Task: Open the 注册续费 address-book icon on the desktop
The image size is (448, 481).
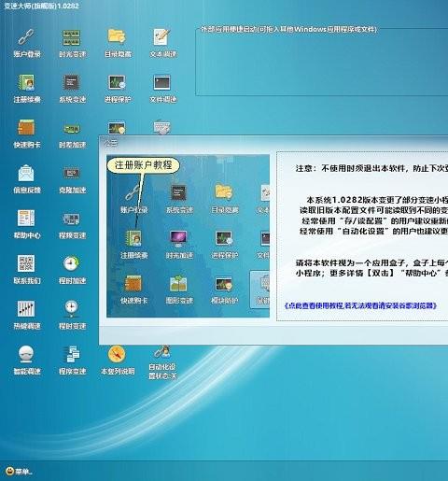Action: point(26,82)
